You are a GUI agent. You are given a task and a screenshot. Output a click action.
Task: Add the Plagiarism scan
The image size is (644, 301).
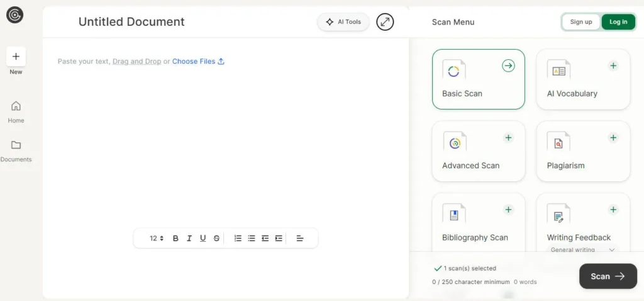click(613, 138)
